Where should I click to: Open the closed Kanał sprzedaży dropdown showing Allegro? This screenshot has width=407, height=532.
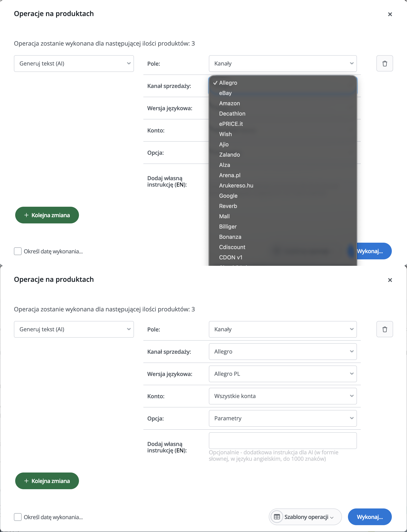pos(282,352)
